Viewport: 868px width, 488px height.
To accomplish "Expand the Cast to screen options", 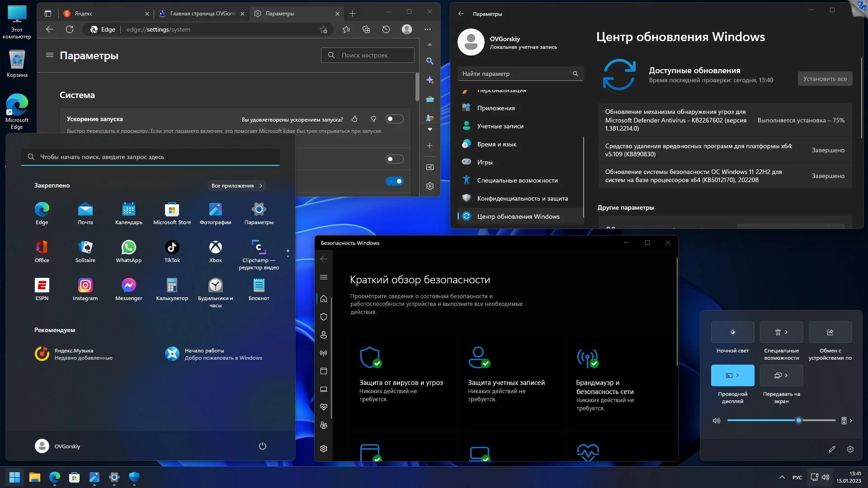I will (x=786, y=375).
